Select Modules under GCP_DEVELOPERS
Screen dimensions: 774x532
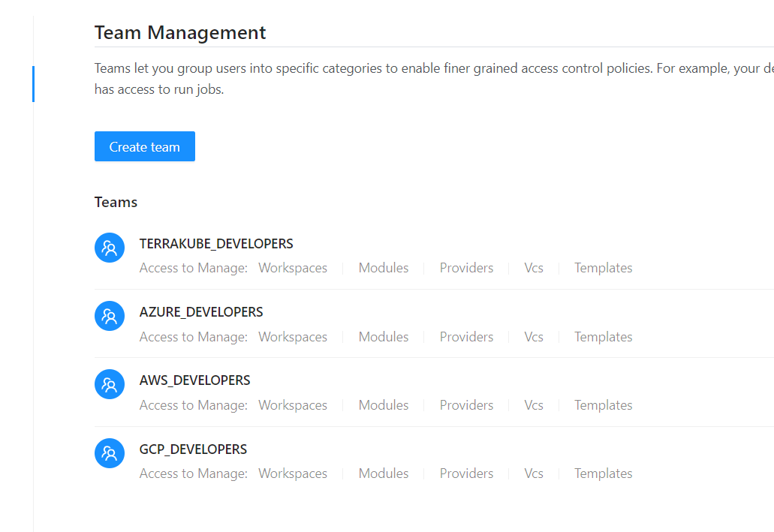point(384,473)
